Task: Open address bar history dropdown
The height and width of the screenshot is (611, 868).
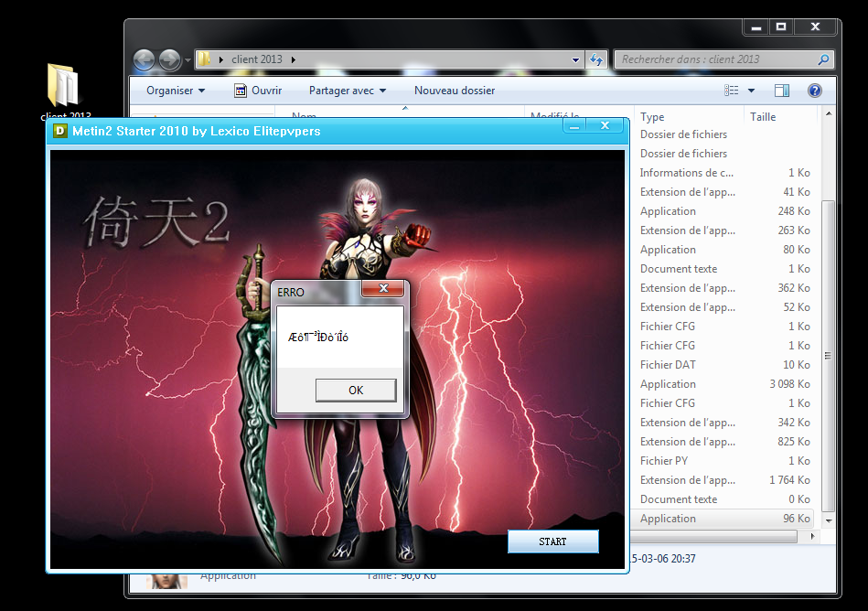Action: (575, 59)
